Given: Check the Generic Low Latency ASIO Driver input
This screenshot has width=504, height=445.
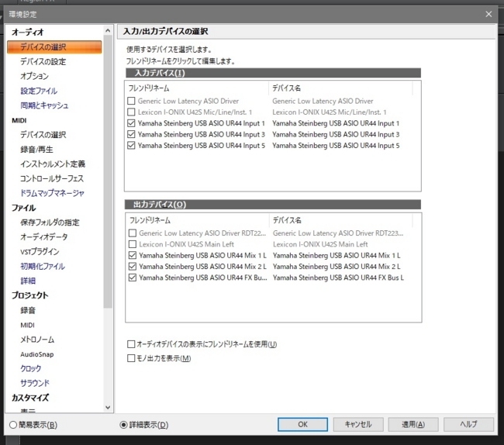Looking at the screenshot, I should click(131, 101).
